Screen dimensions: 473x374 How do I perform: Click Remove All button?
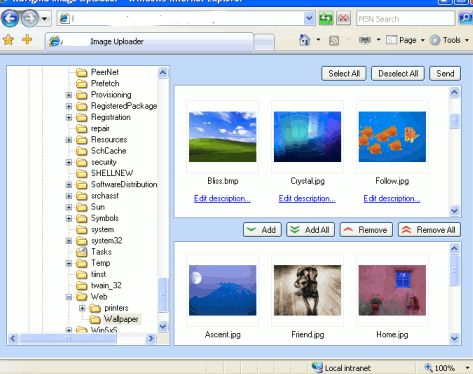coord(429,230)
